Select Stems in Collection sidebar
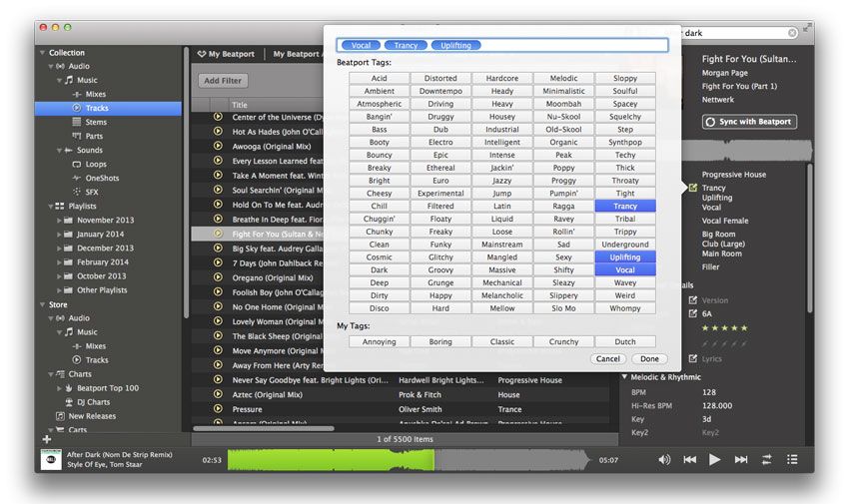 click(x=96, y=122)
